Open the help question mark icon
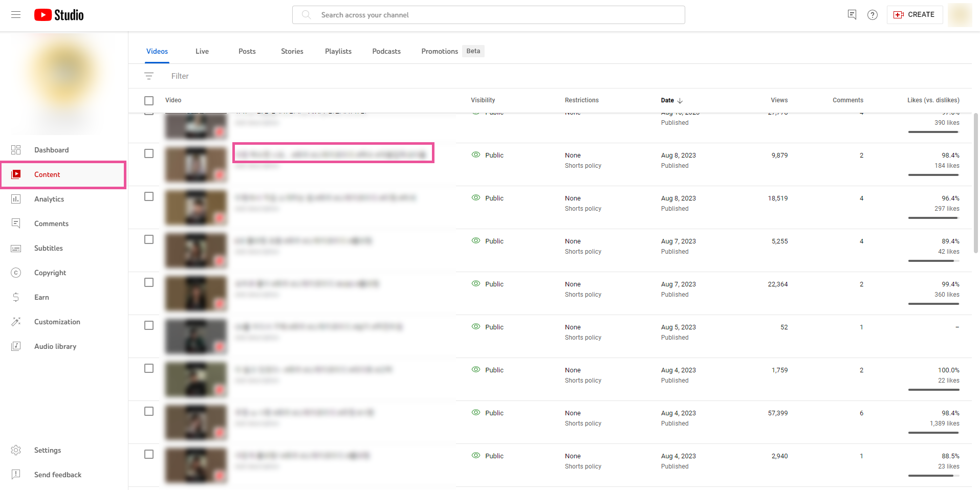 873,15
